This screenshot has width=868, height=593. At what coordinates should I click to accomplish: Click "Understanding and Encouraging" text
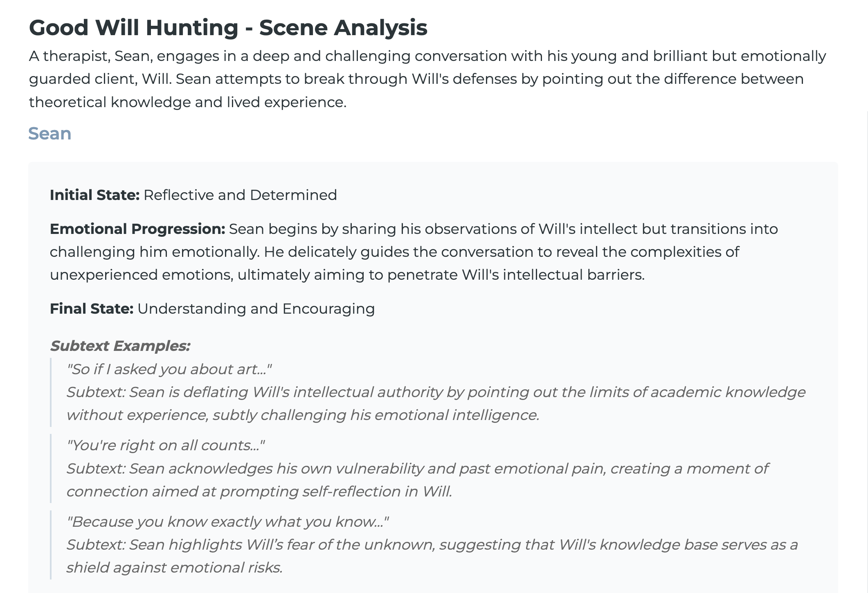pos(256,309)
